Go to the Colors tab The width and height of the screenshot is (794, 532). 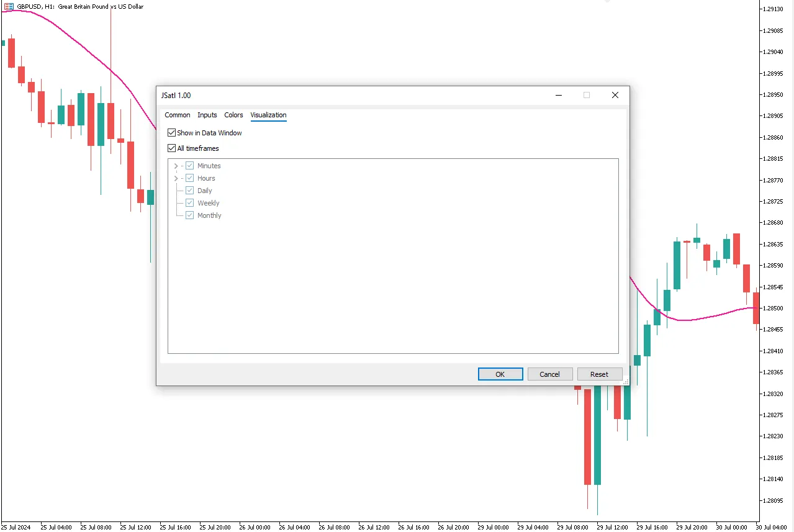[x=234, y=115]
